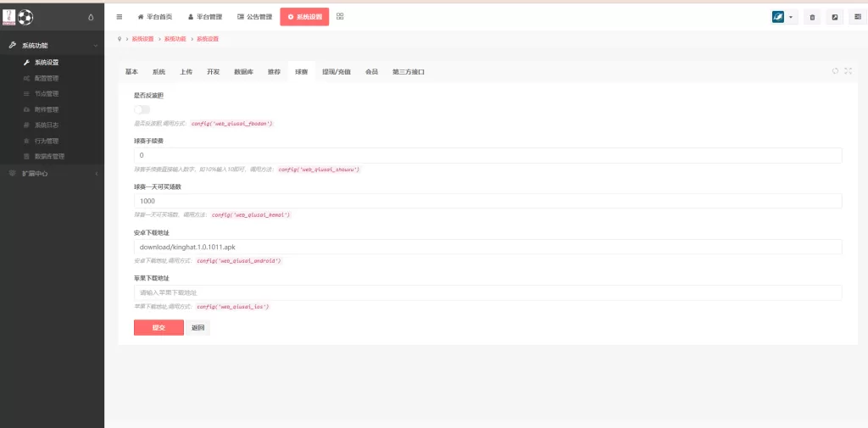
Task: Click config('web_qiusai_fbodan') code text
Action: point(232,124)
